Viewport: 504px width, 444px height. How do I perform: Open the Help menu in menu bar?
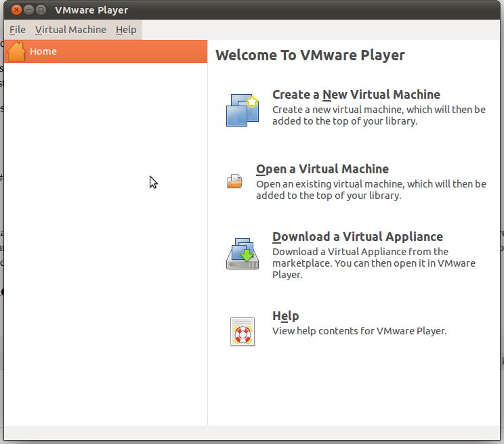coord(126,30)
